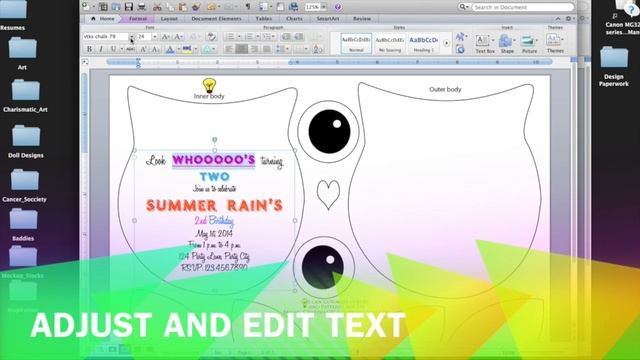Viewport: 640px width, 360px height.
Task: Click the Save disk icon in Word toolbar
Action: (x=129, y=7)
